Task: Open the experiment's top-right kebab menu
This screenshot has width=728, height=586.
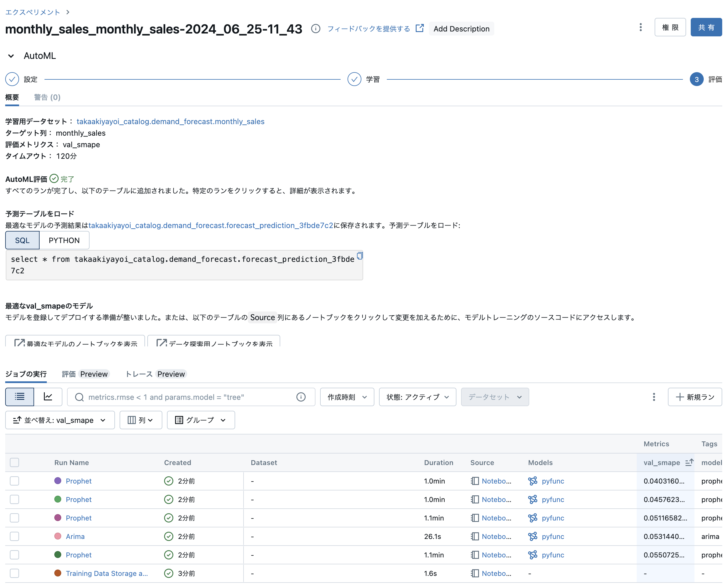Action: click(x=640, y=27)
